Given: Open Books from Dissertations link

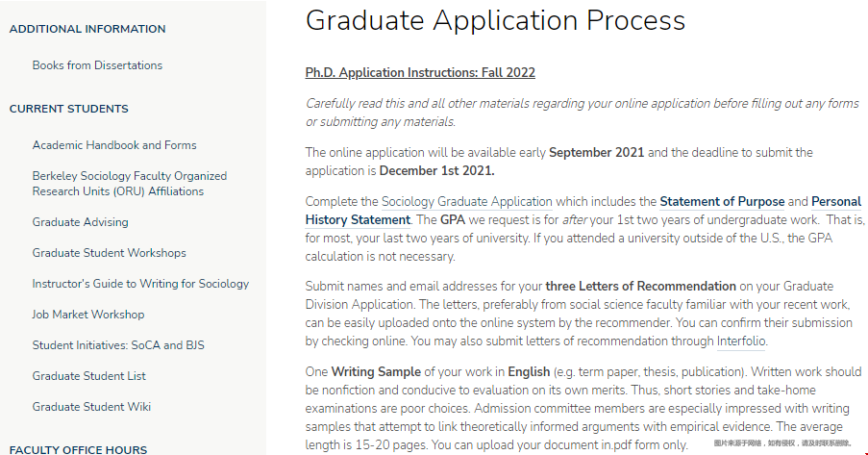Looking at the screenshot, I should tap(97, 65).
